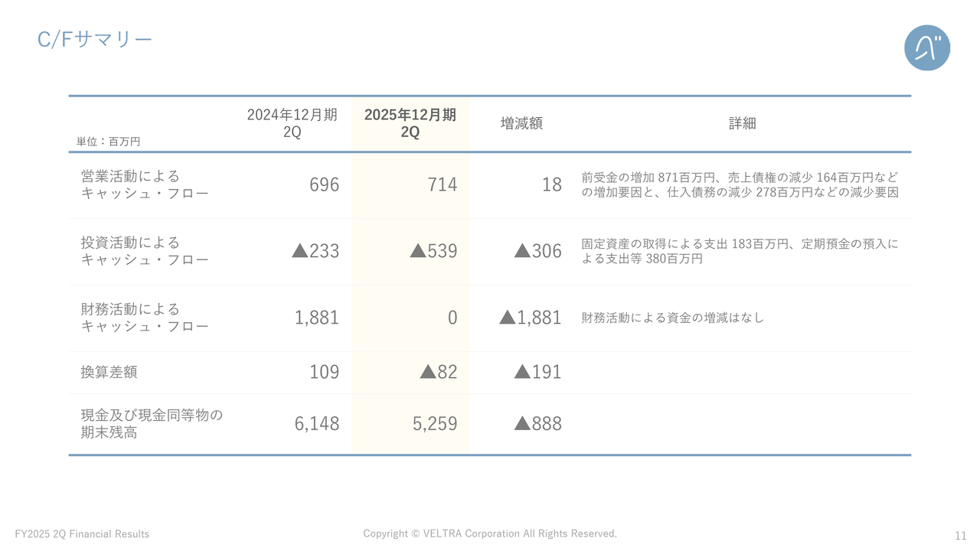The image size is (980, 551).
Task: Click the value ▲888
Action: click(x=538, y=424)
